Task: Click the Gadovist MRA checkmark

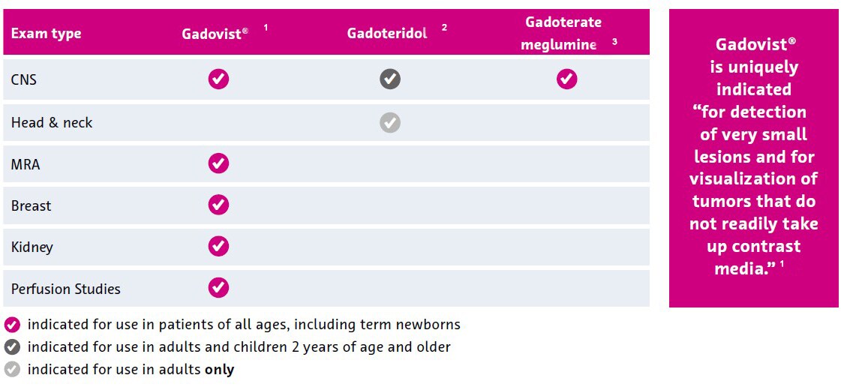Action: point(218,163)
